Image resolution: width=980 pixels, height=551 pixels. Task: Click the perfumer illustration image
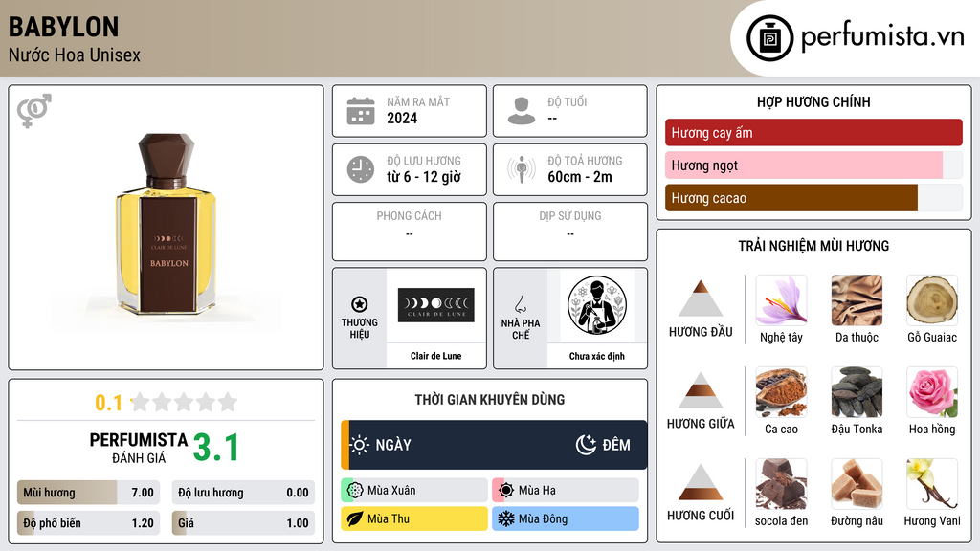(597, 305)
